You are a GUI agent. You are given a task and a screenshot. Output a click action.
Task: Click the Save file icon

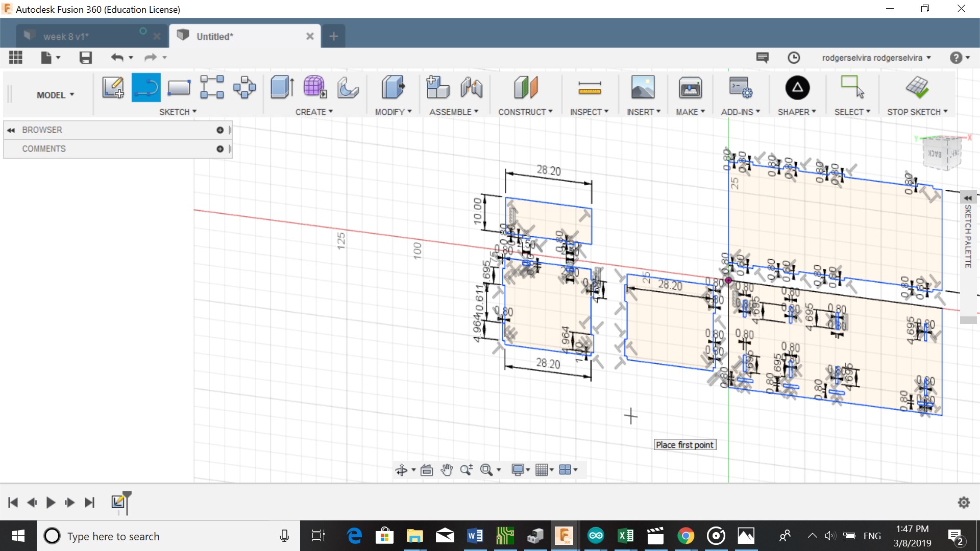pos(85,58)
